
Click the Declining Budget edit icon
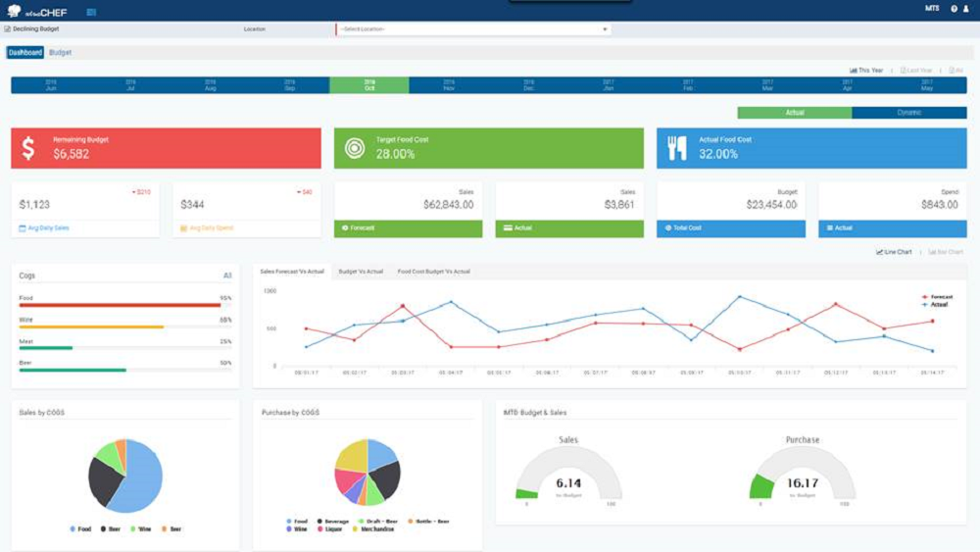8,28
